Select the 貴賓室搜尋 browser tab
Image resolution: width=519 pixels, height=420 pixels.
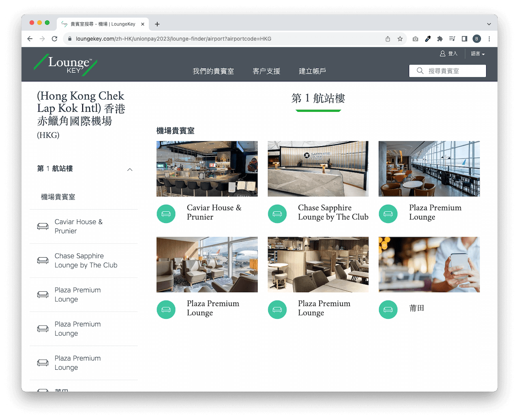coord(103,24)
